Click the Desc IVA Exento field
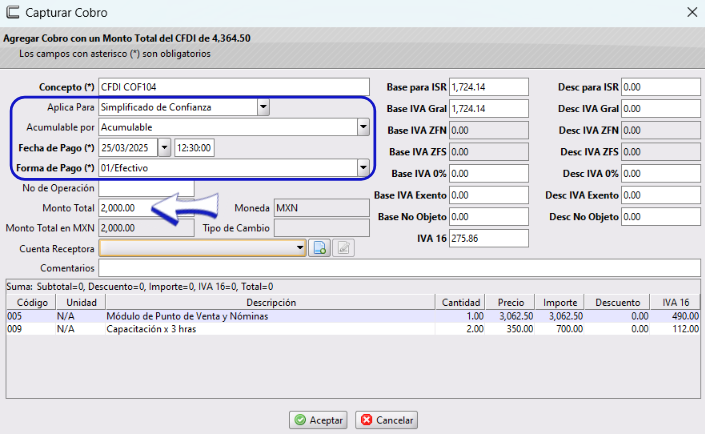This screenshot has height=434, width=705. pos(661,195)
